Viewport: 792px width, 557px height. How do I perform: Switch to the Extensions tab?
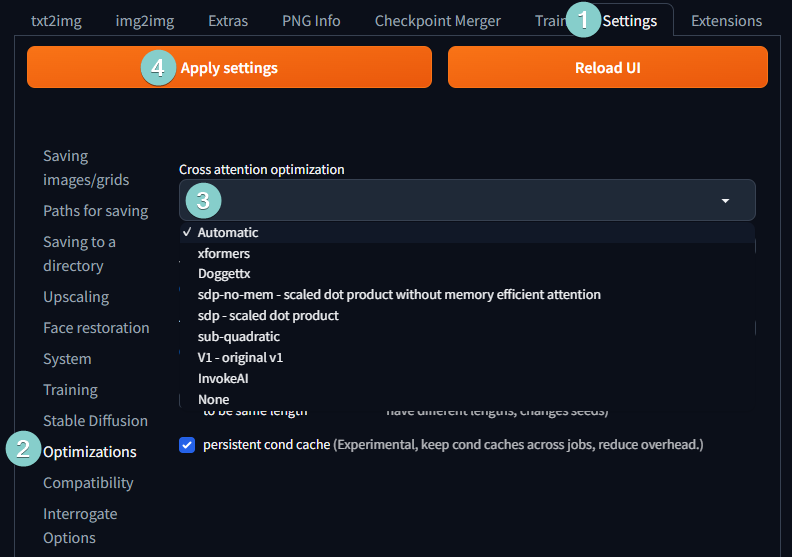[726, 20]
